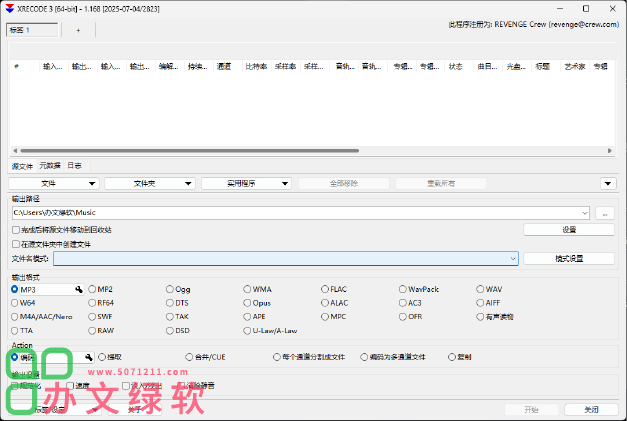Select the RF64 format option
Screen dimensions: 627x421
(101, 303)
